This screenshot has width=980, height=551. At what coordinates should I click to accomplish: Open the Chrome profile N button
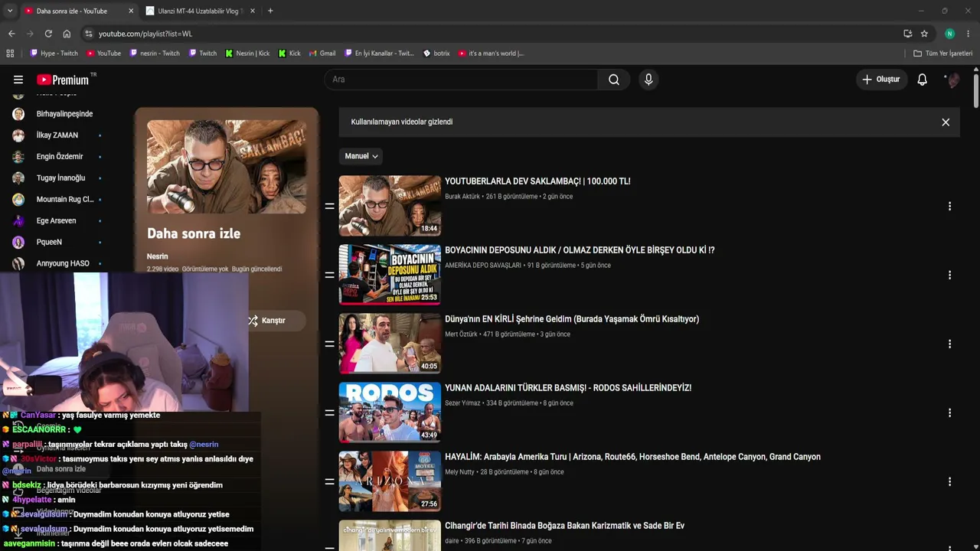949,34
